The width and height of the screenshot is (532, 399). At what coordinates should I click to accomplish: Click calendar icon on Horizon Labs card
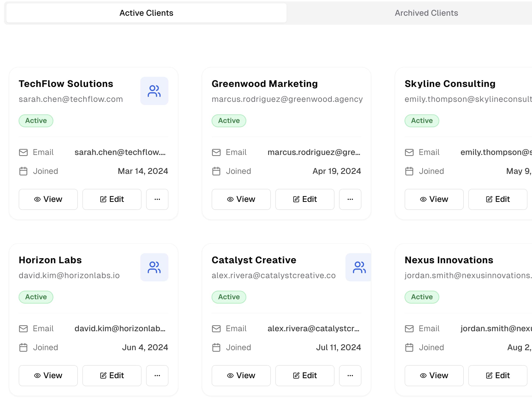click(23, 348)
